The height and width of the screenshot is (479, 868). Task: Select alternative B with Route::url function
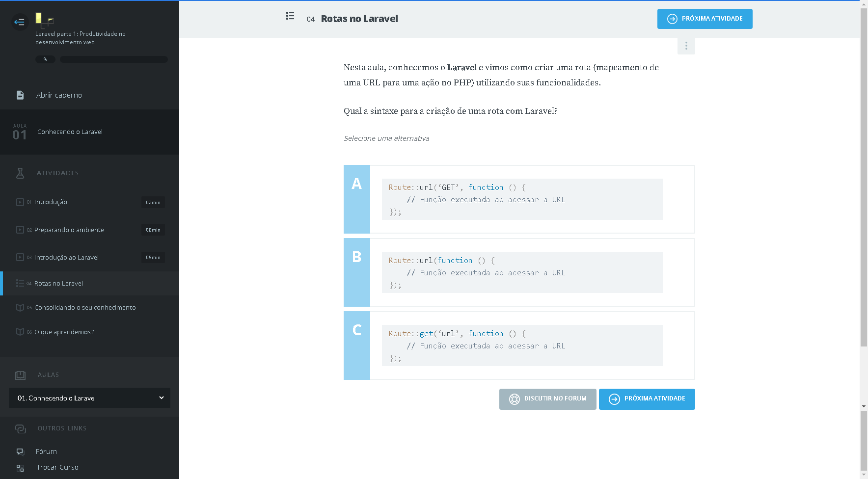point(519,272)
